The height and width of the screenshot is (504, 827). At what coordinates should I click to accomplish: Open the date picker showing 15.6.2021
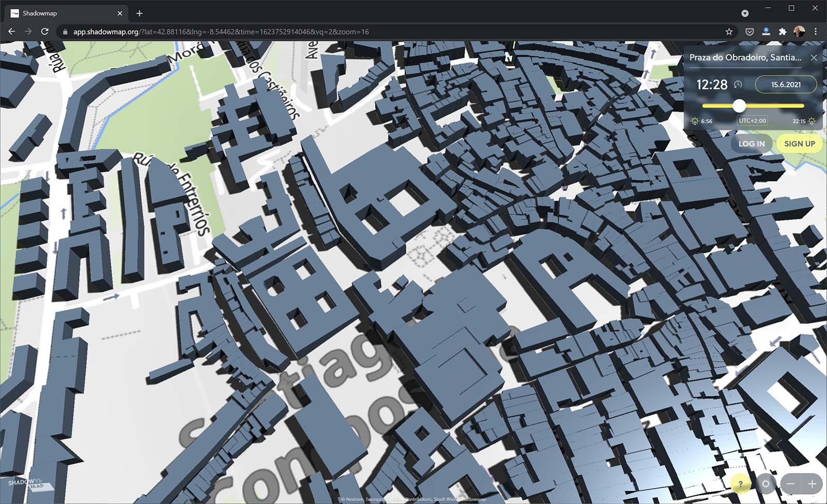(786, 84)
